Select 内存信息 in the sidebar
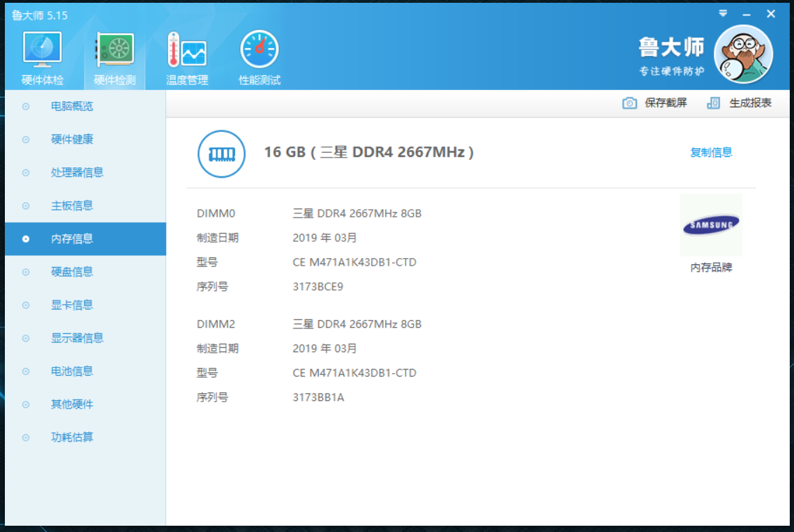The image size is (794, 532). tap(86, 239)
